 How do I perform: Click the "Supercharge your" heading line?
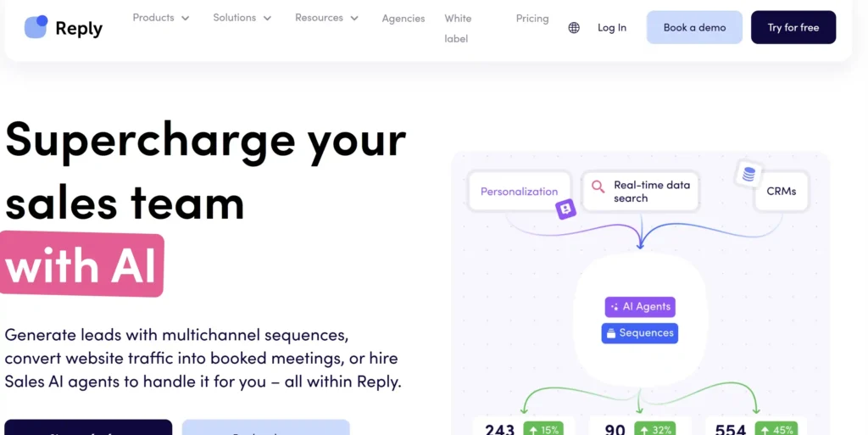[x=205, y=141]
